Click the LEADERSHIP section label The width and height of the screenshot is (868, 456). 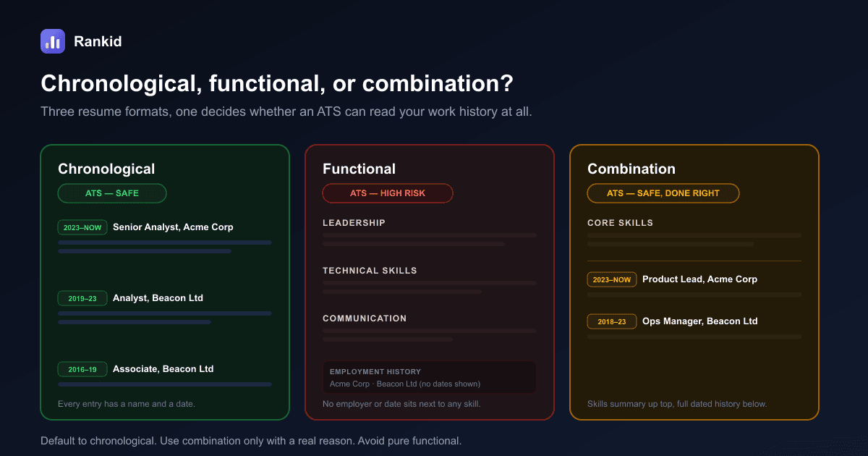tap(354, 223)
